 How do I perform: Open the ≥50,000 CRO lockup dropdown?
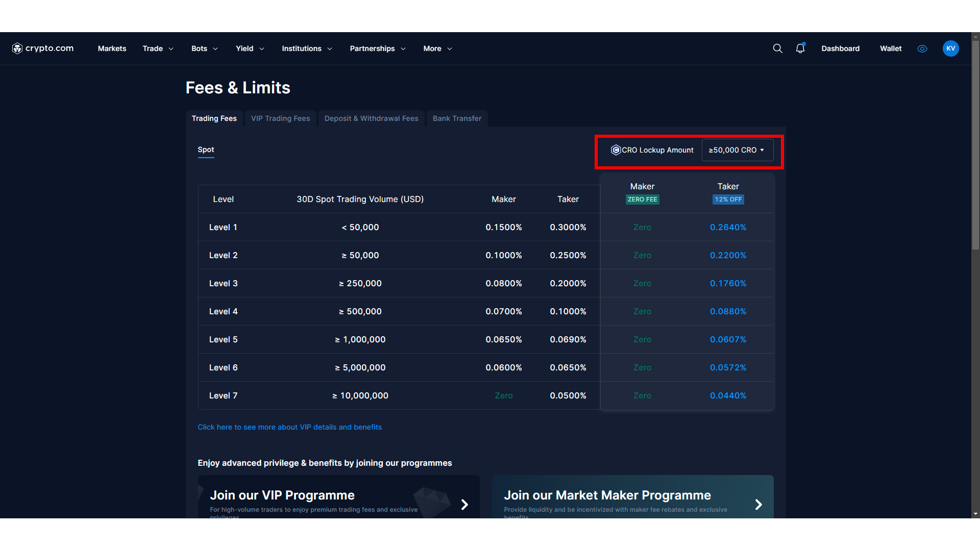(738, 150)
